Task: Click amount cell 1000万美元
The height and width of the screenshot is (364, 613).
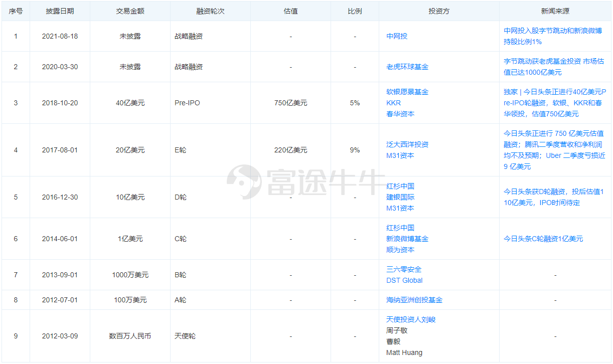Action: click(x=130, y=275)
